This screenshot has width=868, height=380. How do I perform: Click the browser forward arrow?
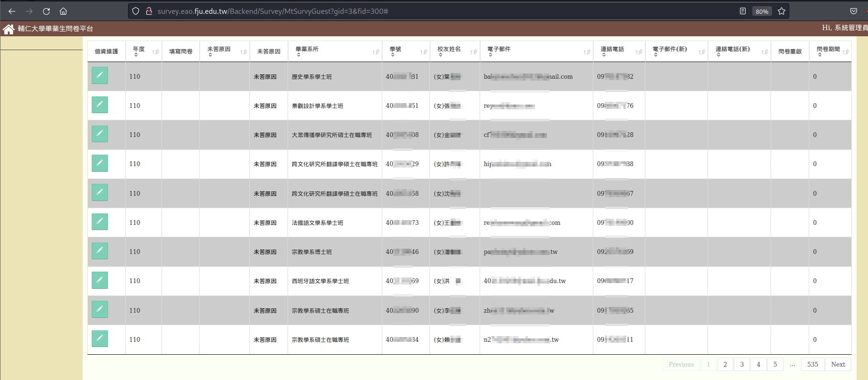pyautogui.click(x=29, y=11)
